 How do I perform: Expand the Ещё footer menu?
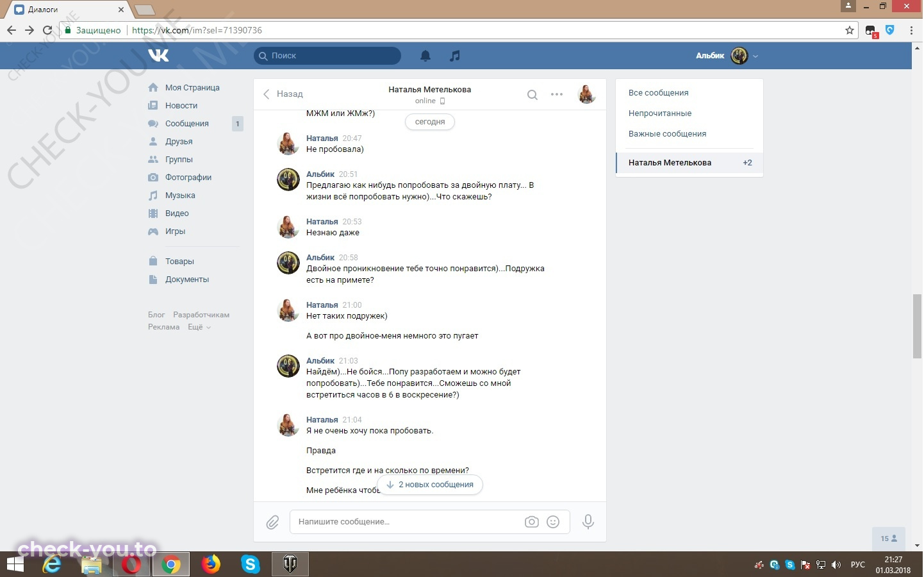pyautogui.click(x=199, y=327)
